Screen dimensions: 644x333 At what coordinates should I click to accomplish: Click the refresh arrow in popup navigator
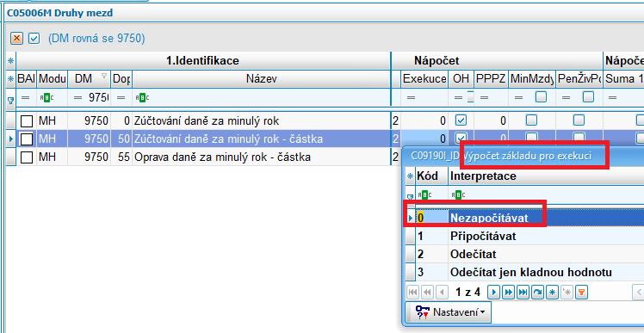coord(537,293)
